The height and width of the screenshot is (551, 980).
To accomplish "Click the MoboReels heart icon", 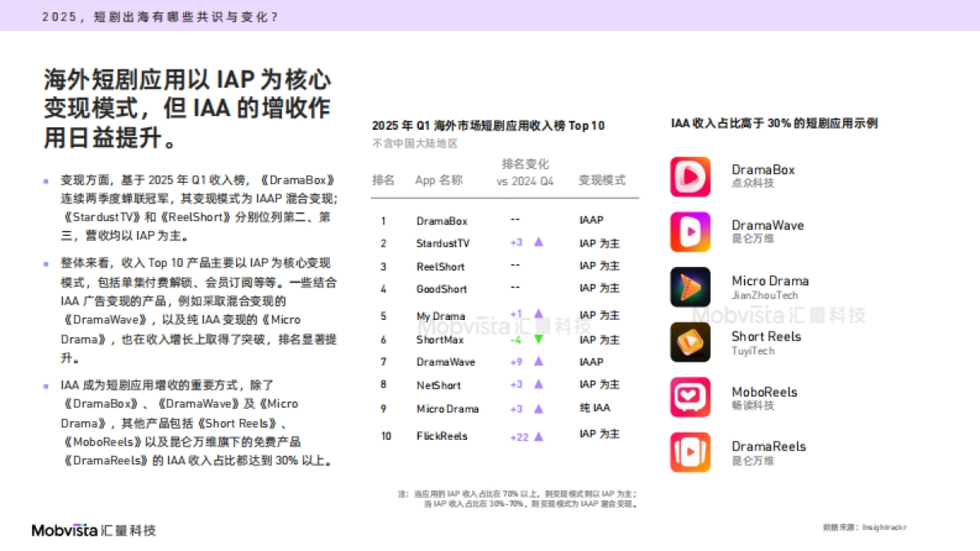I will [690, 398].
